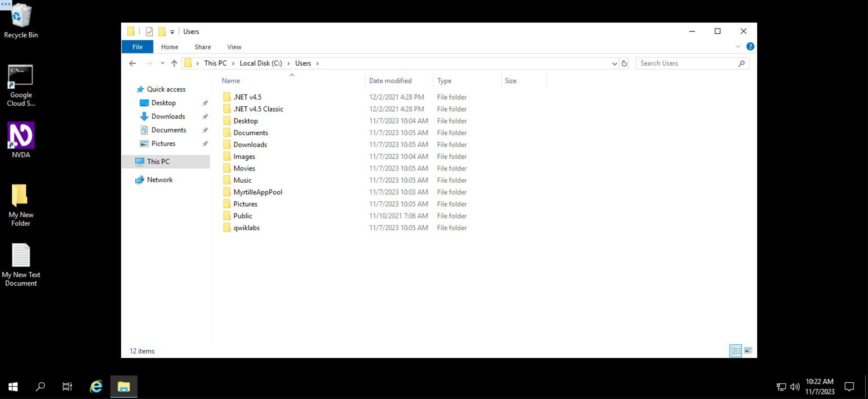Select the Images folder icon
Image resolution: width=868 pixels, height=399 pixels.
coord(227,157)
